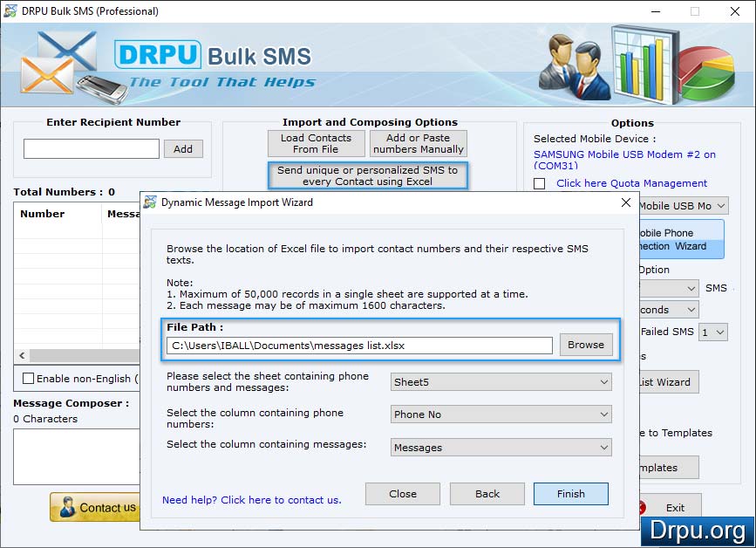Click the numbers list scroll-left arrow

22,355
